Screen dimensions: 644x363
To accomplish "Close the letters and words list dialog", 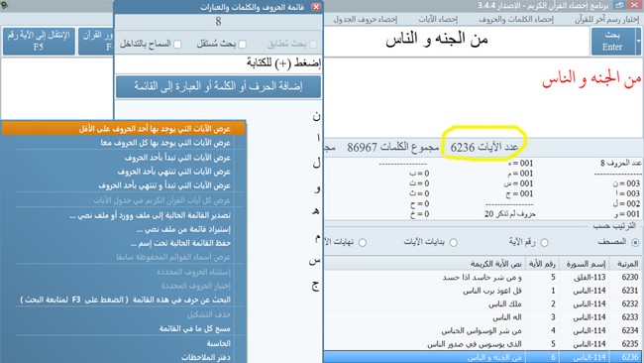I will [x=316, y=7].
